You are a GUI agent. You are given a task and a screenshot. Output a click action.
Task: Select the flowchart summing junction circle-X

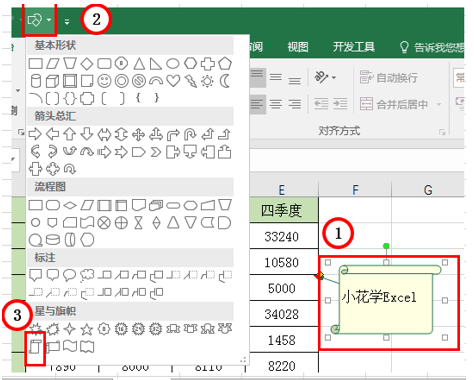coord(104,223)
